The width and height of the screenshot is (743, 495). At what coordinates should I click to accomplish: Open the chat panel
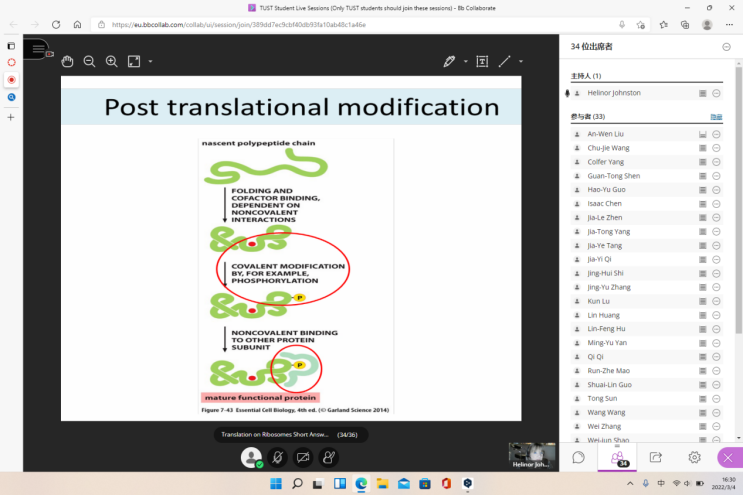coord(578,457)
